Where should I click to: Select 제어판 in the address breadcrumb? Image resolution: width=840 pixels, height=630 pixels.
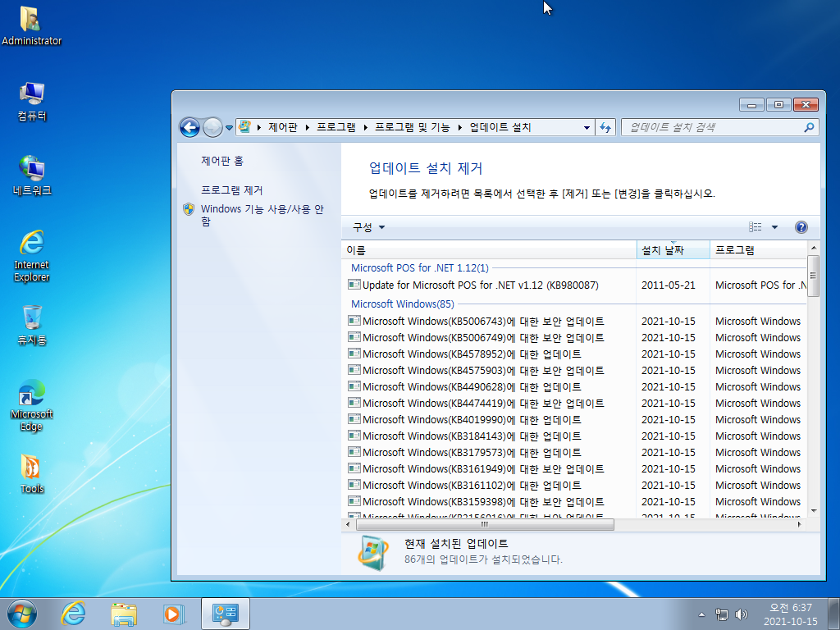coord(283,127)
